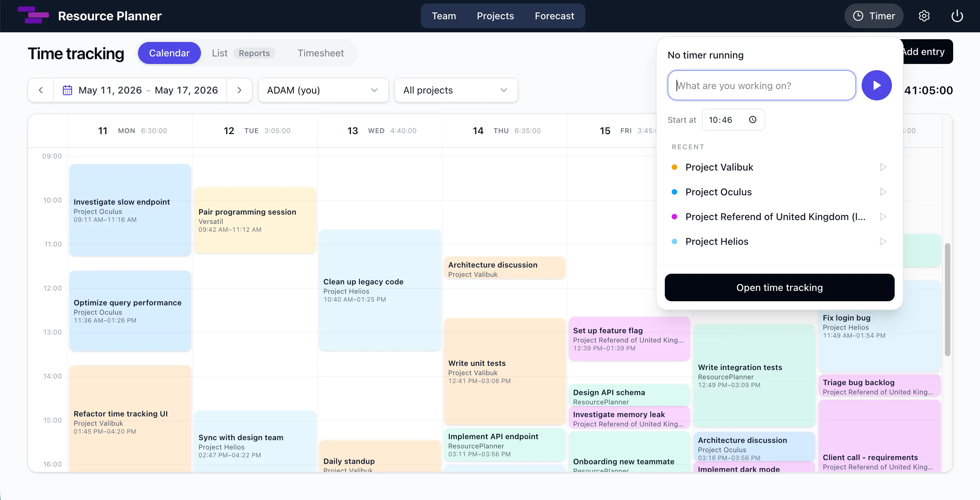
Task: Click the power logout icon
Action: (x=957, y=16)
